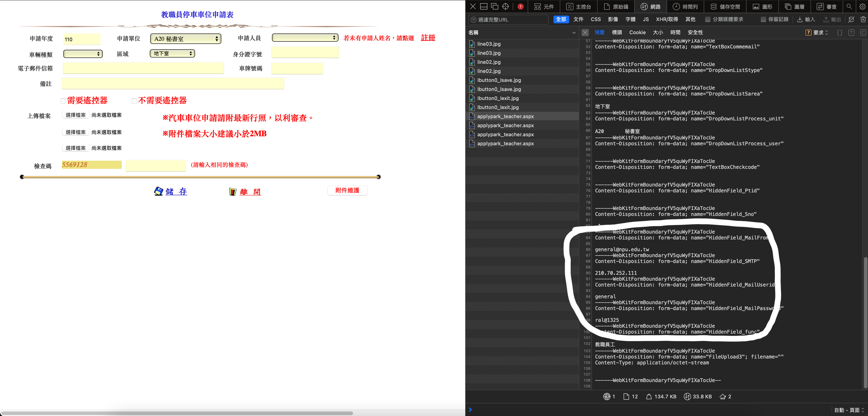
Task: Click the resources count document icon
Action: tap(626, 397)
